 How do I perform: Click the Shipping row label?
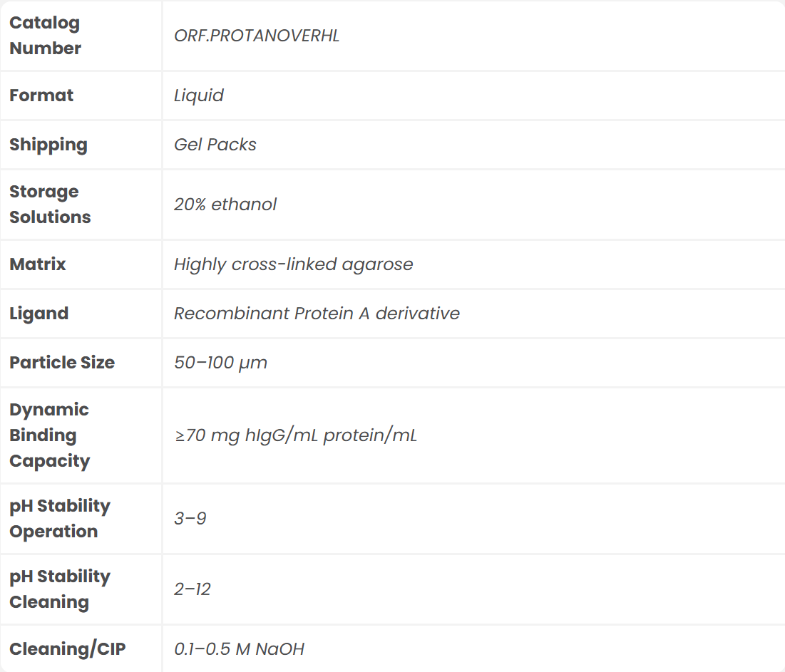click(x=48, y=145)
